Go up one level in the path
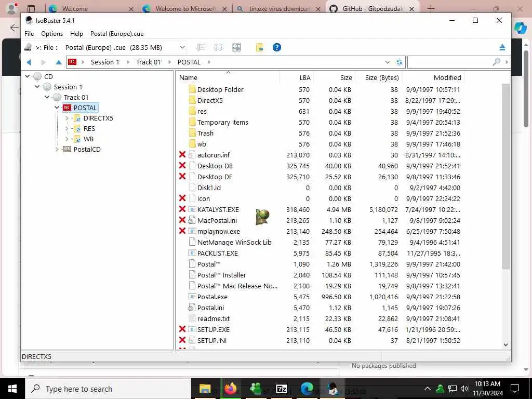 pyautogui.click(x=58, y=62)
